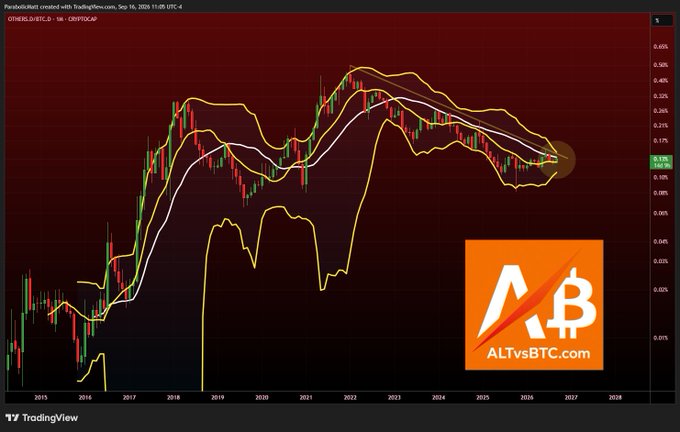Click the 0.65% price axis label
This screenshot has height=432, width=680.
tap(661, 46)
